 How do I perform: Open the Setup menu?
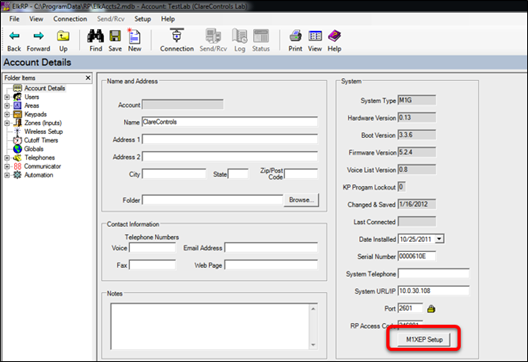143,19
